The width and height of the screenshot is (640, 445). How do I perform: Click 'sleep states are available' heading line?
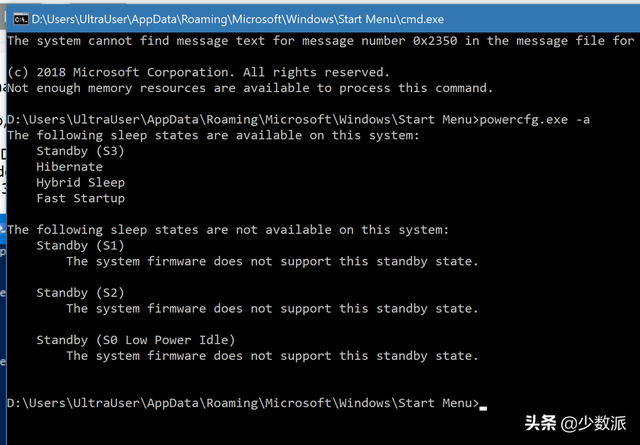(214, 135)
